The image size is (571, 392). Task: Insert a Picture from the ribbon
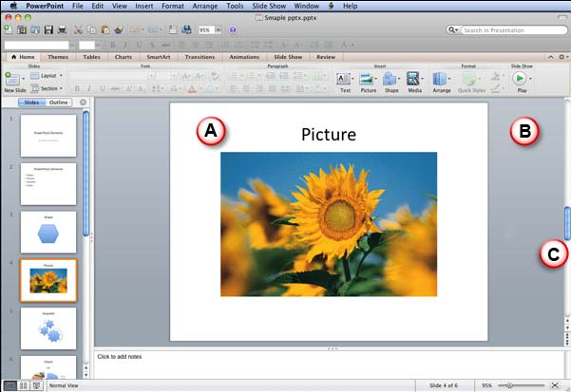[368, 81]
